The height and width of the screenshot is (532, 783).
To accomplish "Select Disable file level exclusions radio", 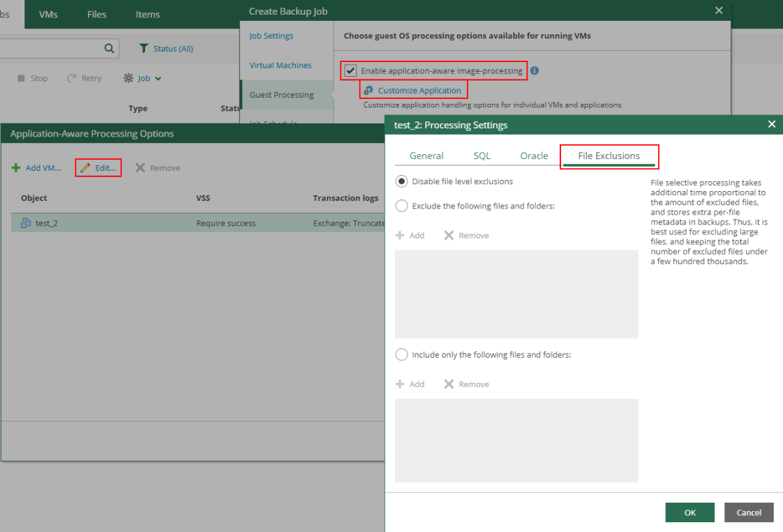I will (401, 181).
